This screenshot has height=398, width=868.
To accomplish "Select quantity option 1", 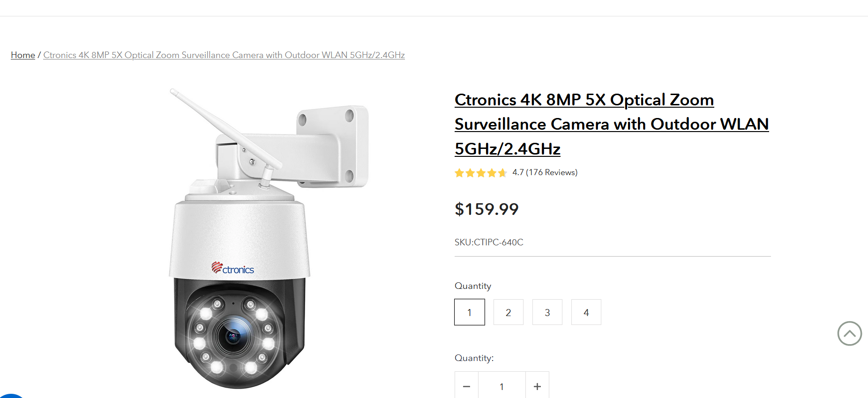I will point(469,312).
